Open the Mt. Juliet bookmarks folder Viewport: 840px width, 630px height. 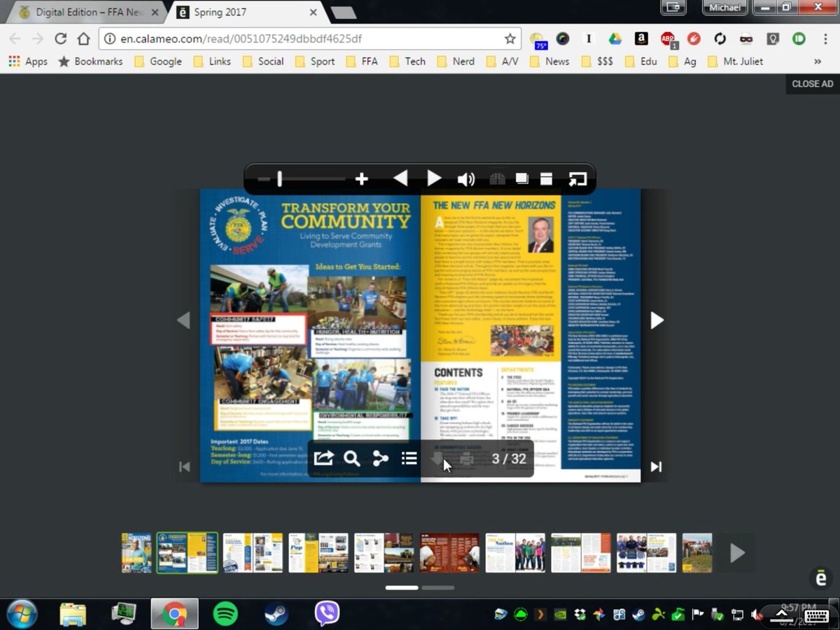735,61
